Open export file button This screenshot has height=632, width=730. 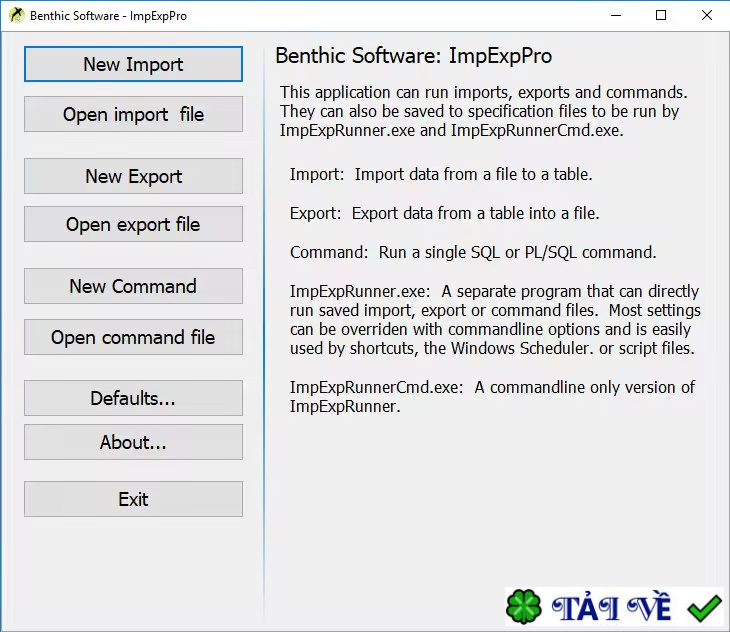(133, 224)
